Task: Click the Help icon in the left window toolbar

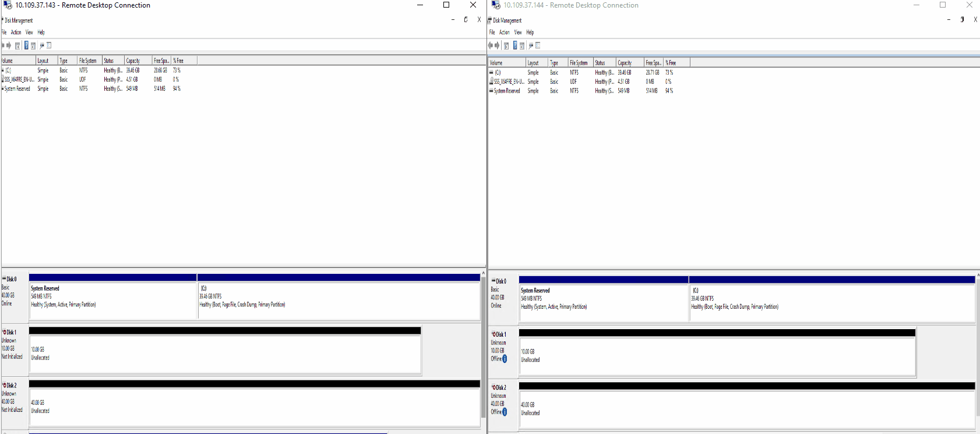Action: [26, 45]
